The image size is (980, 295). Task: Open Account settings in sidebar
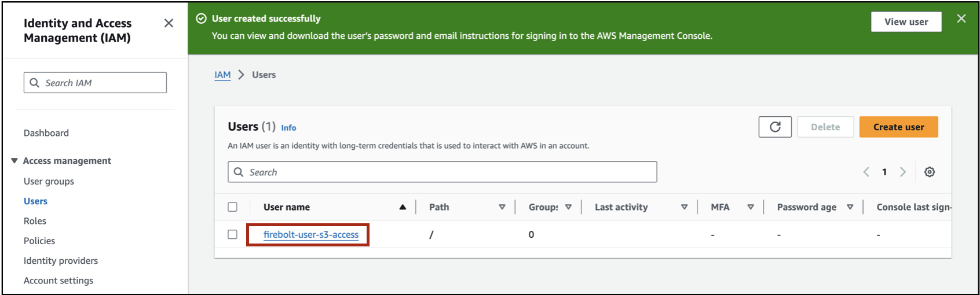click(x=58, y=281)
